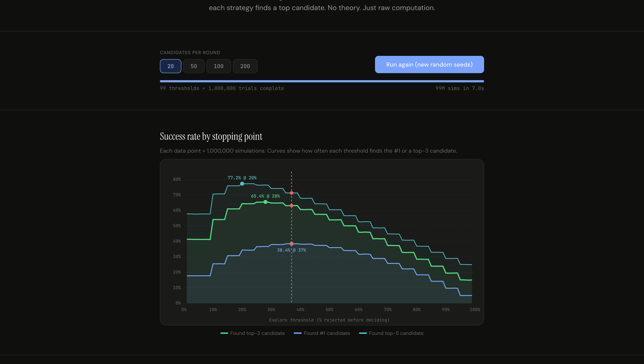The height and width of the screenshot is (364, 644).
Task: Set candidates per round to 200
Action: pos(245,66)
